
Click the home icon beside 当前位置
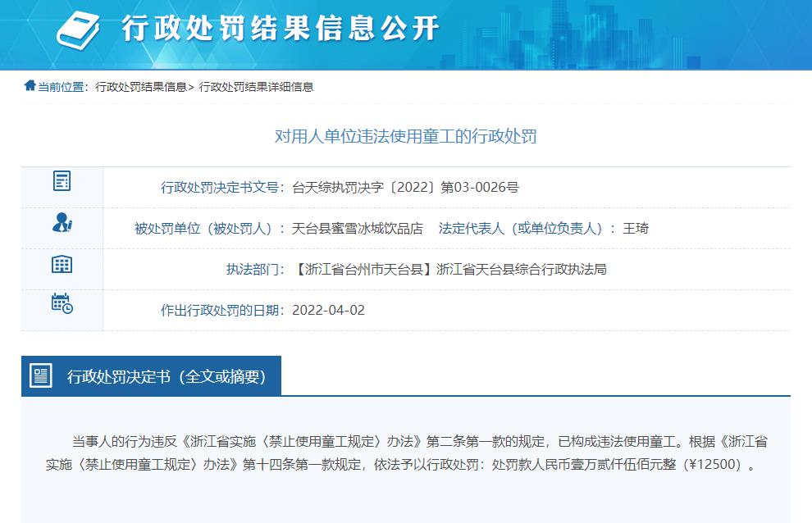pos(30,85)
